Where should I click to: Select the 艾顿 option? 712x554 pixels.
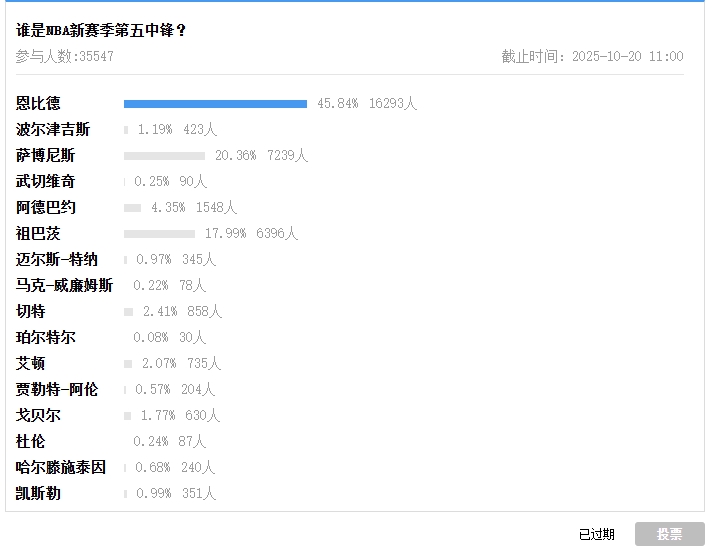(31, 363)
